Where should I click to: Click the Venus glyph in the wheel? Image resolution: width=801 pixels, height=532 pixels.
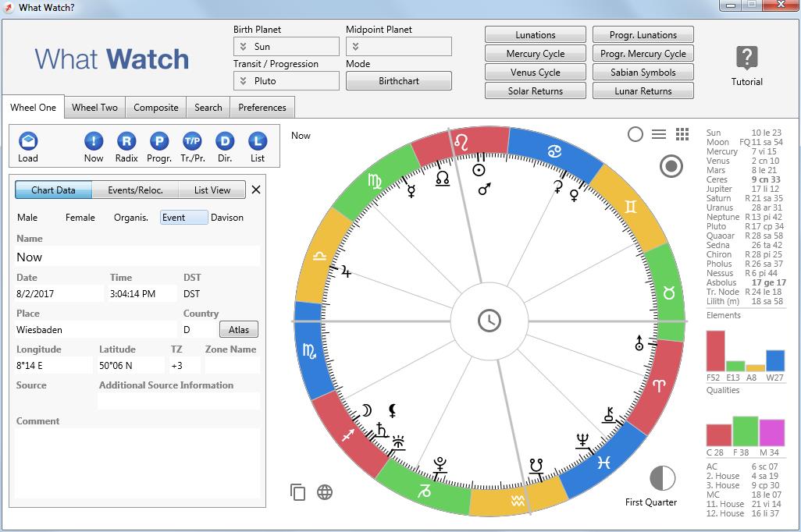click(x=574, y=196)
